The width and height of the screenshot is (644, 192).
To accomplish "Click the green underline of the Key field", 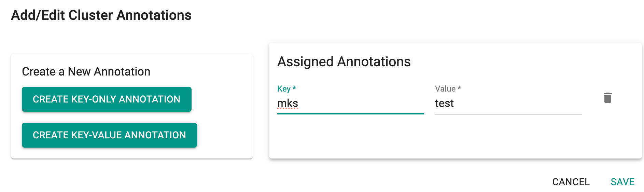I will 350,113.
